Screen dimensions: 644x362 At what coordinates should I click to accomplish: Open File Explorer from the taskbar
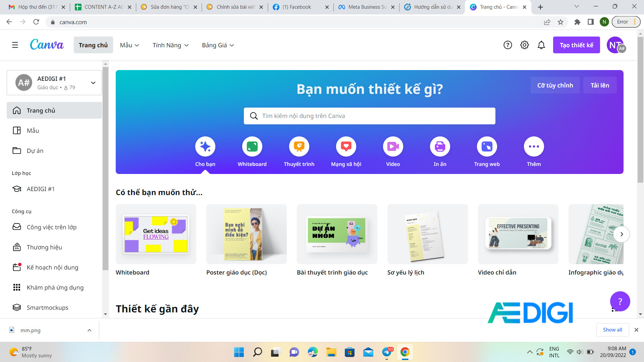pyautogui.click(x=331, y=352)
